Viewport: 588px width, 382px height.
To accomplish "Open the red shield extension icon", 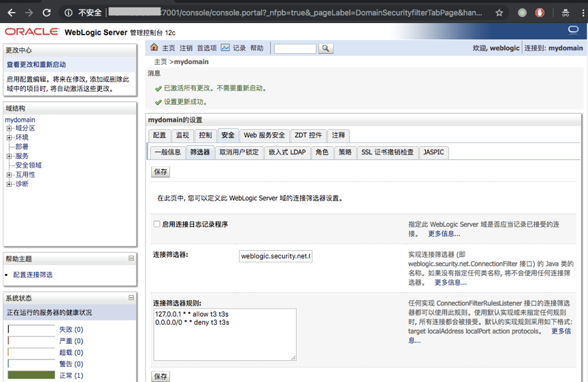I will (x=540, y=13).
